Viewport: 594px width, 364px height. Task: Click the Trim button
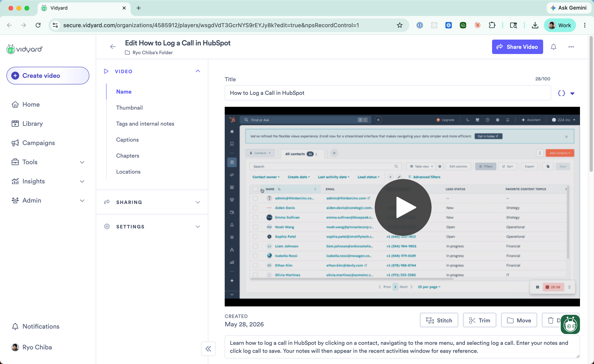pos(479,320)
